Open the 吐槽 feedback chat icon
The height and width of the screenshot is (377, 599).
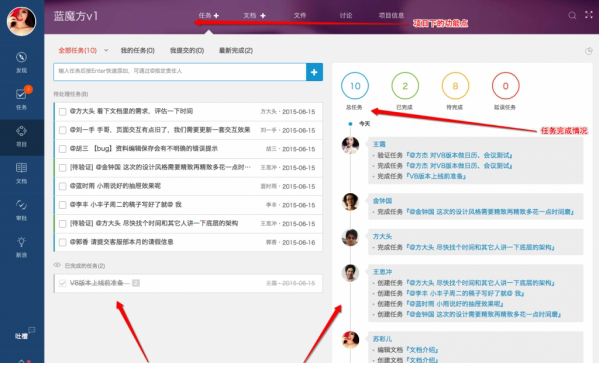[32, 330]
